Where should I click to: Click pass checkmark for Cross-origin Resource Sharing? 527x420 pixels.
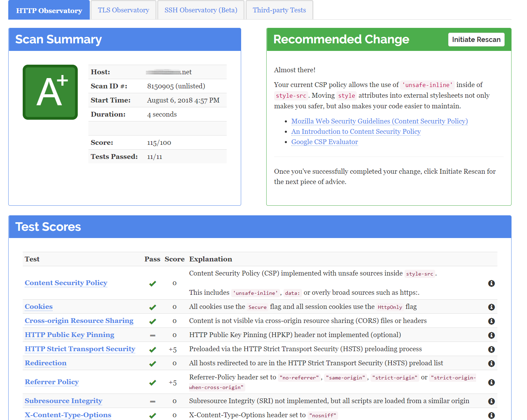[152, 321]
